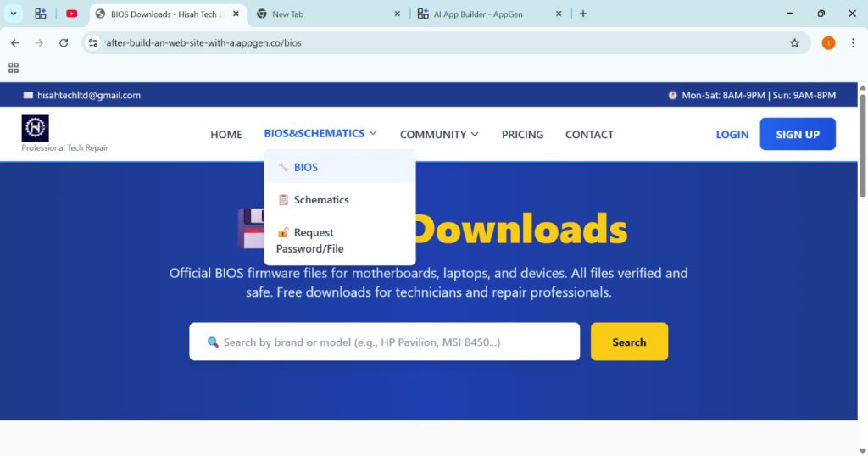Screen dimensions: 868x456
Task: Open the site information icon in the address bar
Action: coord(94,42)
